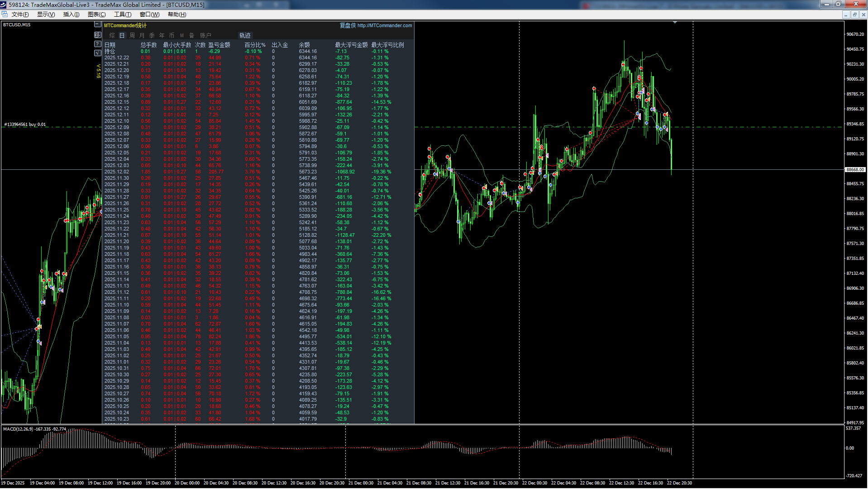Click the application logo in title bar
The image size is (868, 489).
[x=4, y=5]
